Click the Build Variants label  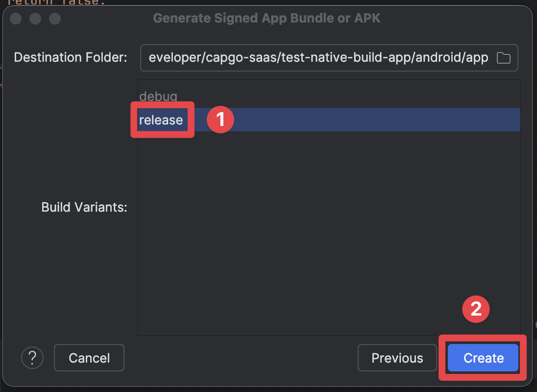(84, 207)
